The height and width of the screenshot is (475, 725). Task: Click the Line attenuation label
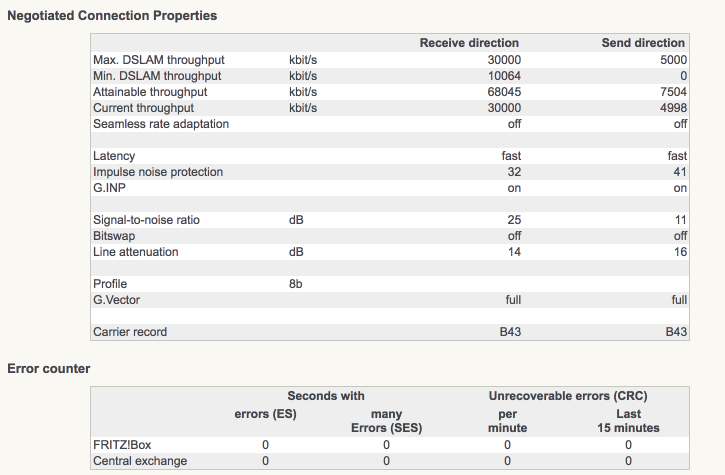[136, 252]
